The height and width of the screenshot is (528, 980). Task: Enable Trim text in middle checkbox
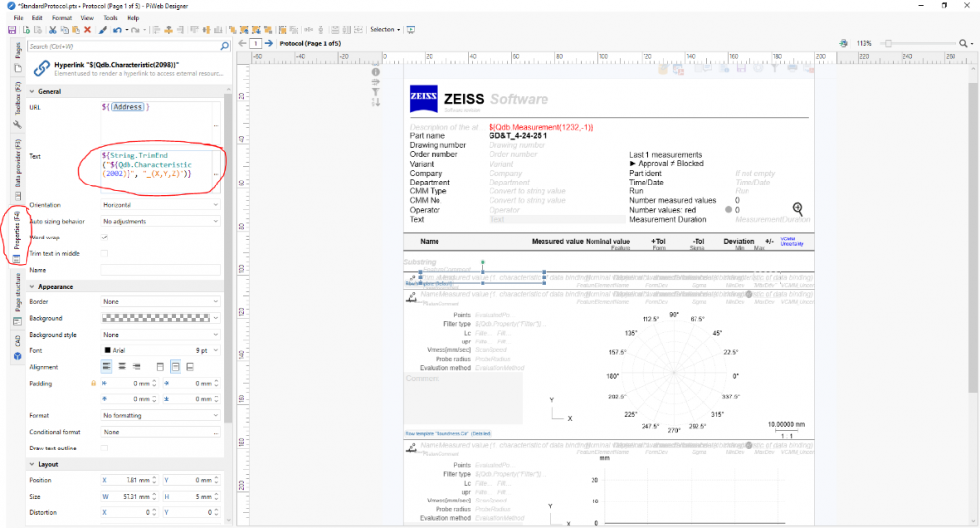(x=105, y=253)
